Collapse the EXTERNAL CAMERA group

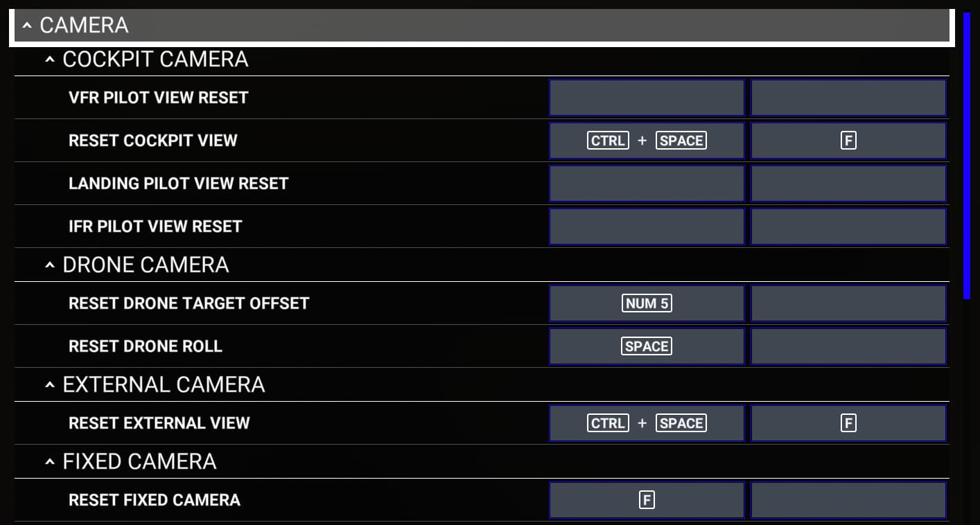pyautogui.click(x=49, y=385)
